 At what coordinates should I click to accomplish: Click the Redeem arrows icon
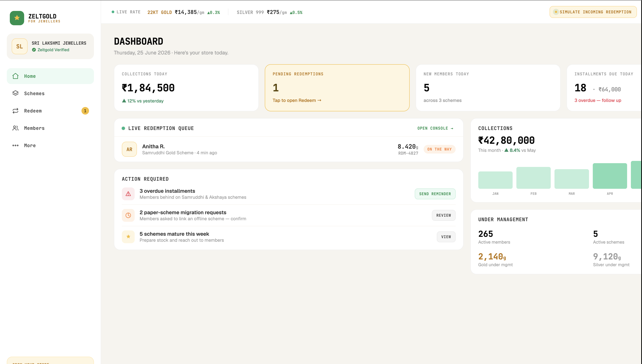click(15, 111)
